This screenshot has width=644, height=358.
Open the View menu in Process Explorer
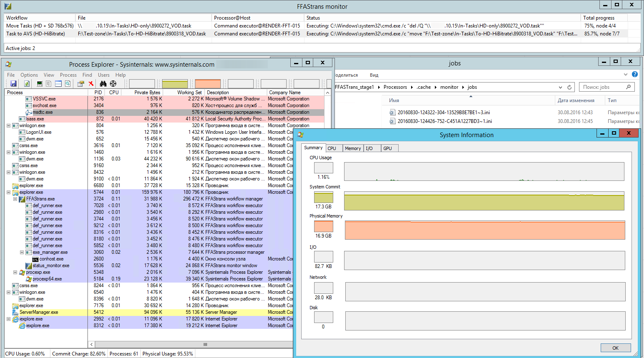pos(49,75)
